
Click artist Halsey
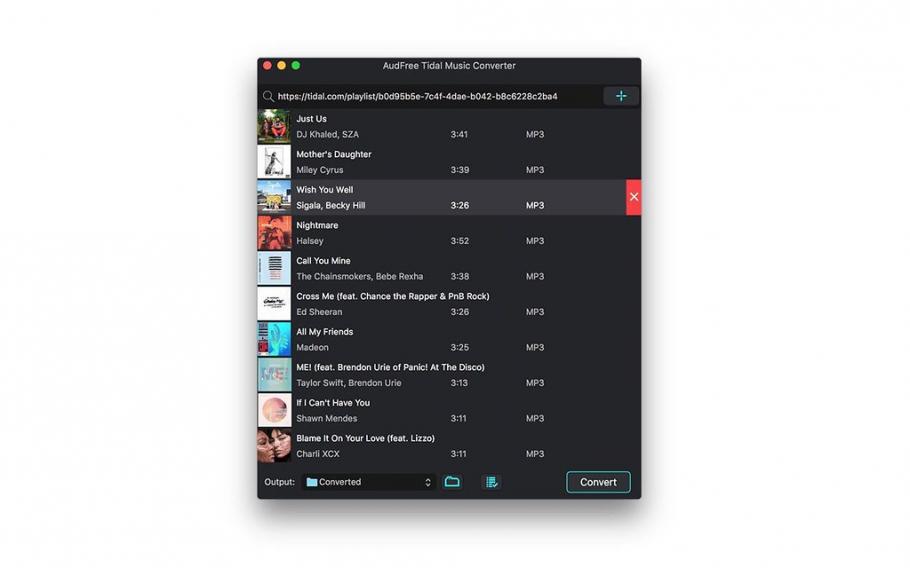click(310, 241)
